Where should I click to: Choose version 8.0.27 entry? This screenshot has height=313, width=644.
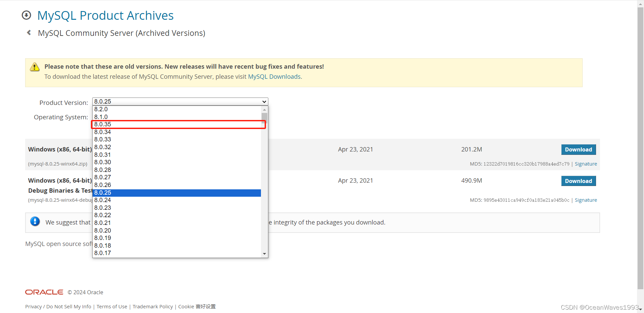[x=177, y=177]
